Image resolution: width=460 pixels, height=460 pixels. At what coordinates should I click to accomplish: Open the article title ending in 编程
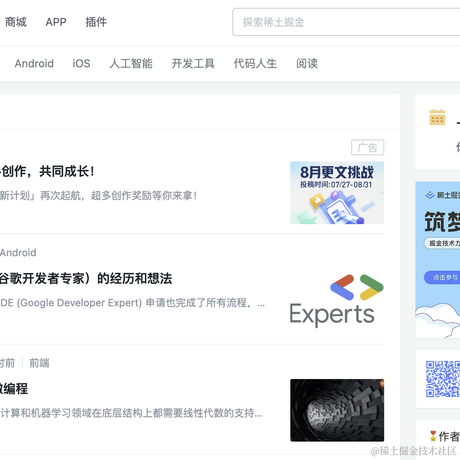pos(14,388)
